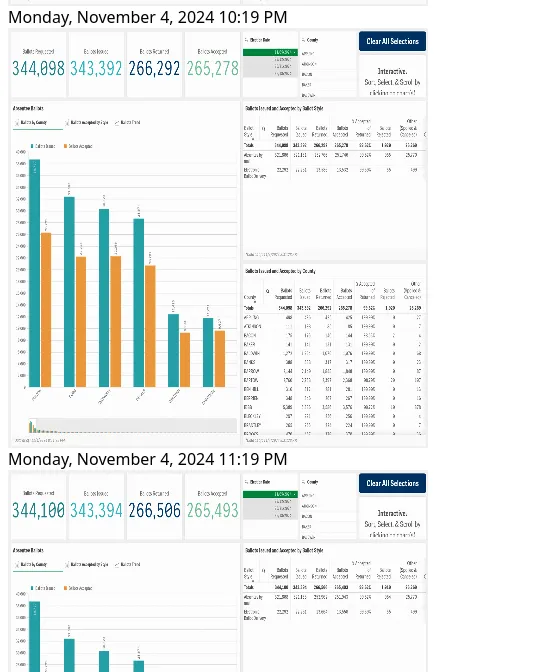544x672 pixels.
Task: Click the search icon in 10:19 PM County table header
Action: point(267,291)
